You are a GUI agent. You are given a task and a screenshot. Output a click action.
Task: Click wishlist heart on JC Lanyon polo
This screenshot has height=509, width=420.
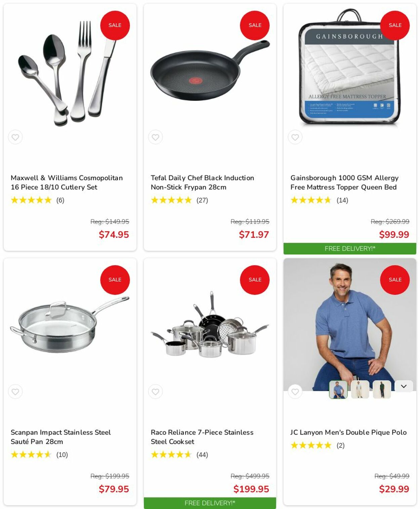click(x=295, y=392)
